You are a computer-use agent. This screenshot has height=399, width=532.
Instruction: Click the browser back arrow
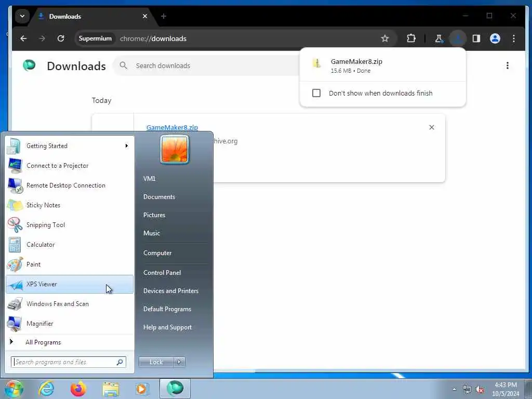coord(23,38)
